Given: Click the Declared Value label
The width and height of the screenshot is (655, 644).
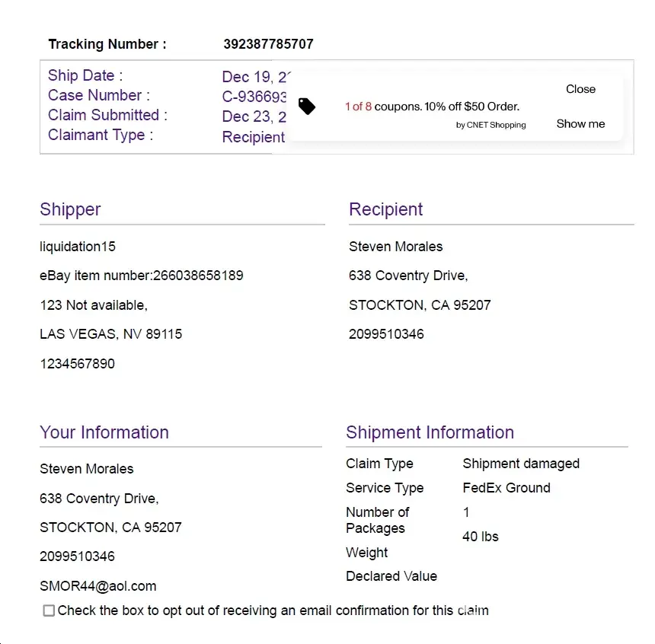Looking at the screenshot, I should click(x=391, y=576).
